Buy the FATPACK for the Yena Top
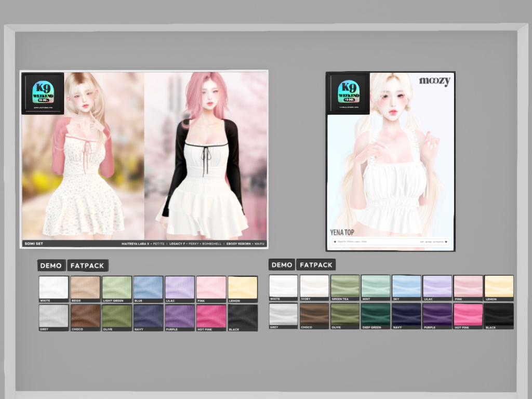 tap(316, 265)
